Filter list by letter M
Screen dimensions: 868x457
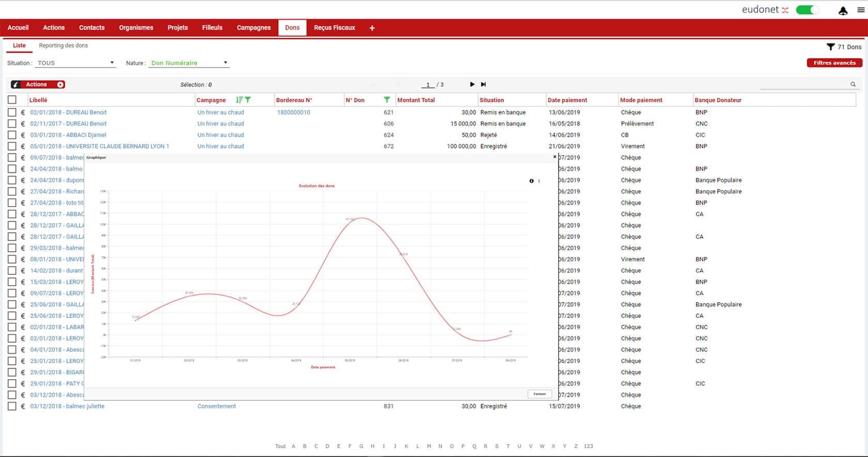pos(429,446)
